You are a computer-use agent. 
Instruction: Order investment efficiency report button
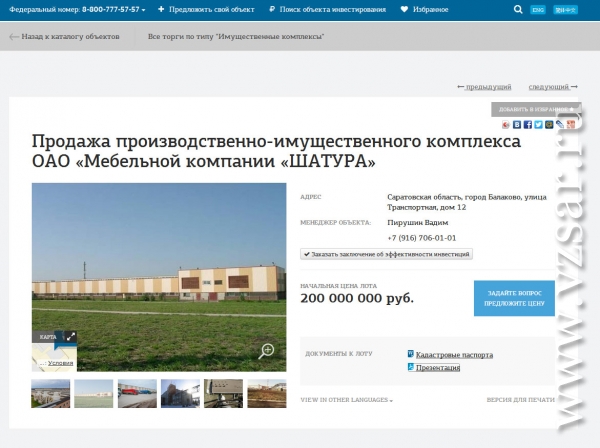pyautogui.click(x=386, y=254)
